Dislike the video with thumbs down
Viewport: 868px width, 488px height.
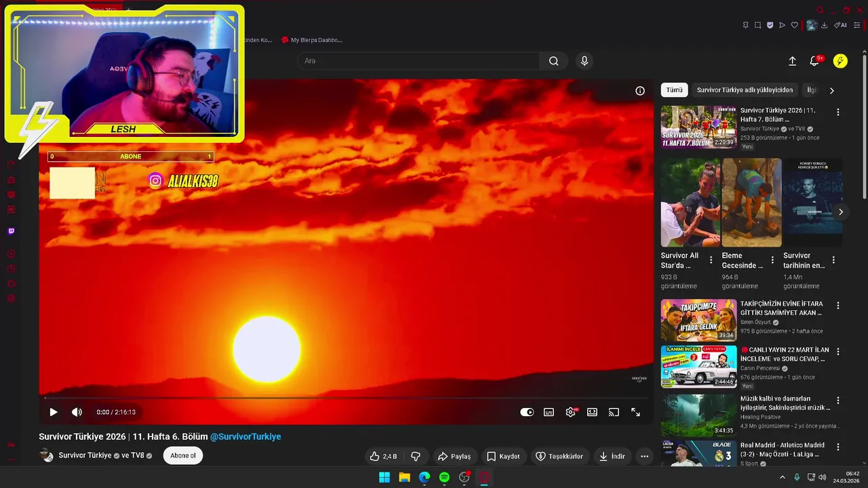point(416,456)
